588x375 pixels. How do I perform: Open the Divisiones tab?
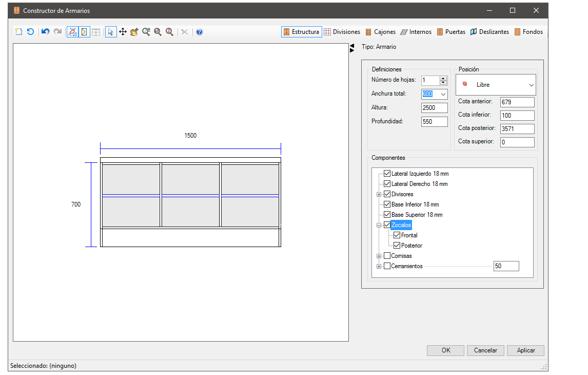342,32
